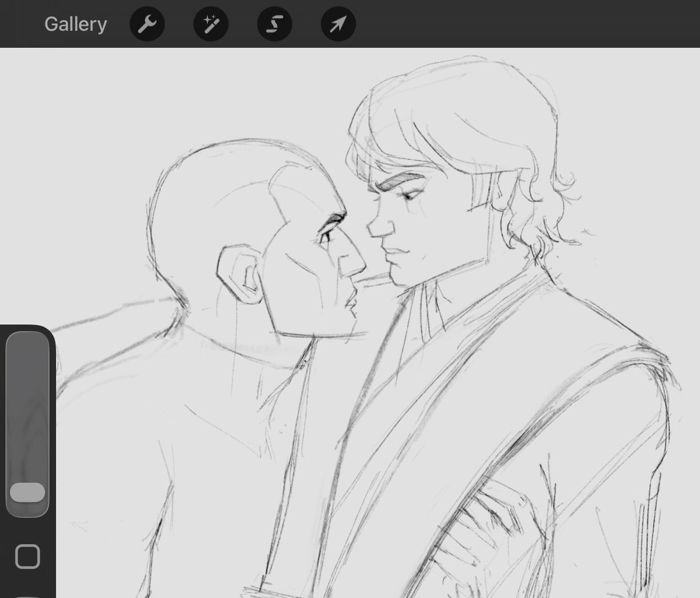Open the Actions wrench menu
This screenshot has width=700, height=598.
[147, 24]
